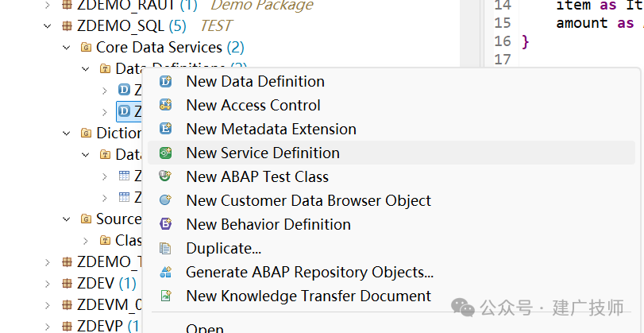
Task: Expand the Classes folder under Source
Action: pos(86,241)
